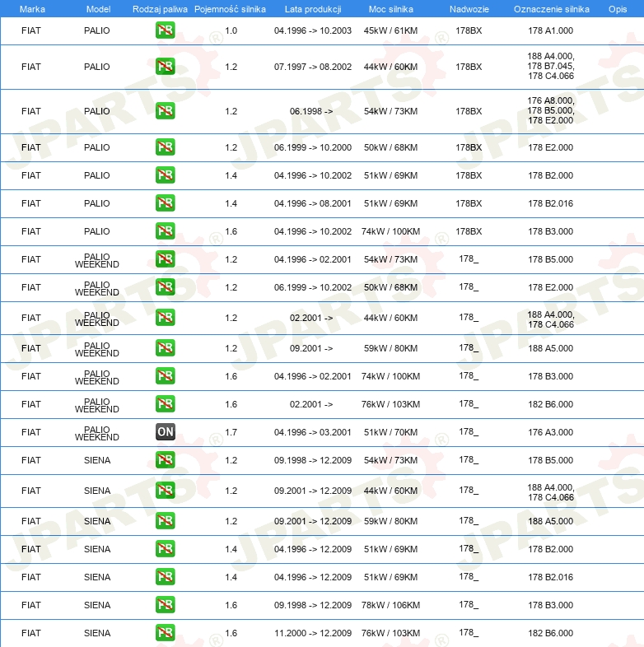Click petrol icon for Siena 182 B6.000 row
The width and height of the screenshot is (644, 647).
pyautogui.click(x=165, y=633)
